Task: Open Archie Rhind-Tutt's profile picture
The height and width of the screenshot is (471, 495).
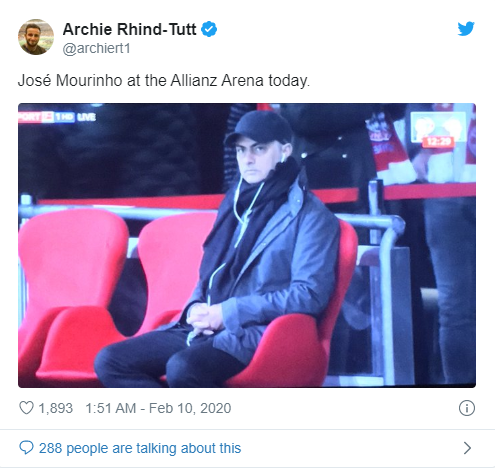Action: click(36, 37)
